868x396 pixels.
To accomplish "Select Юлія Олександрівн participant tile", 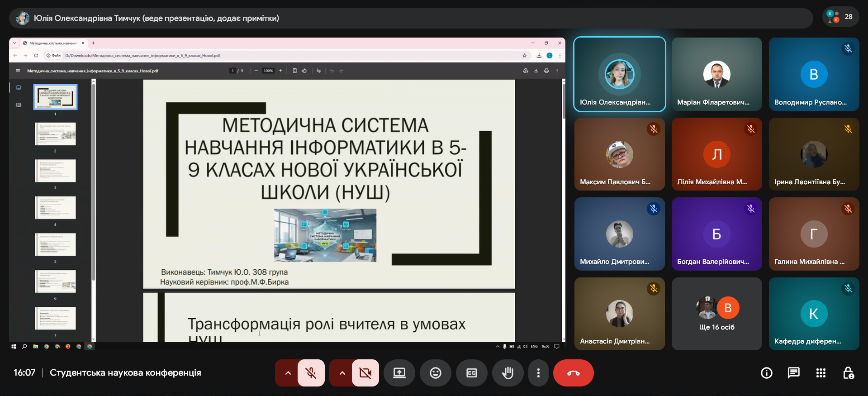I will point(620,74).
